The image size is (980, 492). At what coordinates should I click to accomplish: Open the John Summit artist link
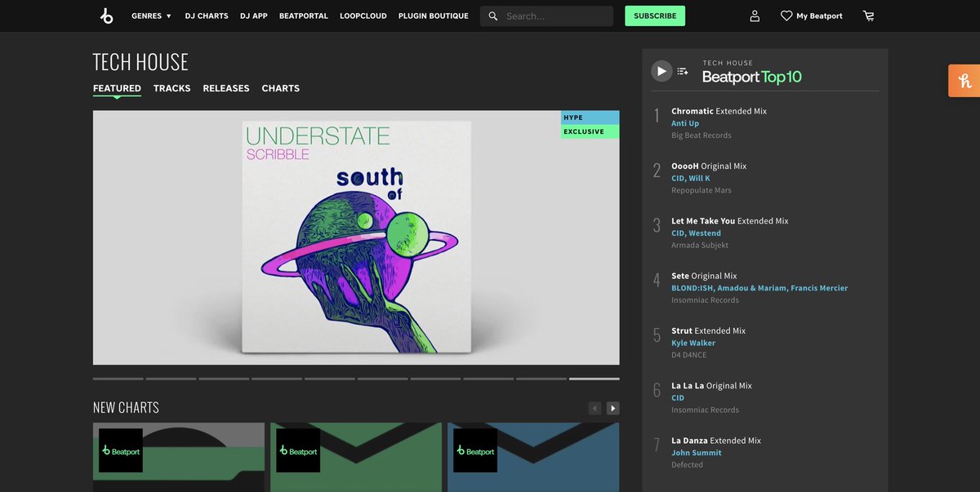click(x=696, y=453)
